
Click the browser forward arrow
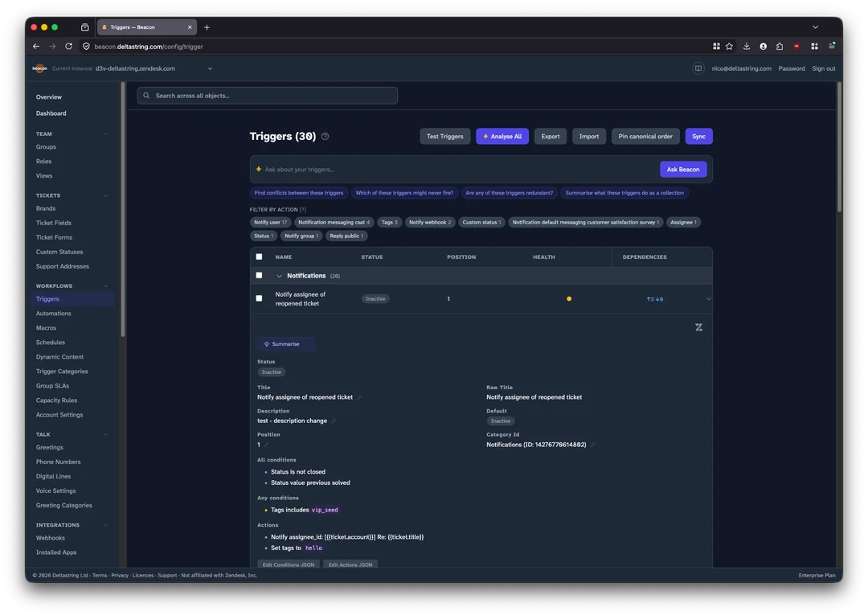pyautogui.click(x=52, y=47)
